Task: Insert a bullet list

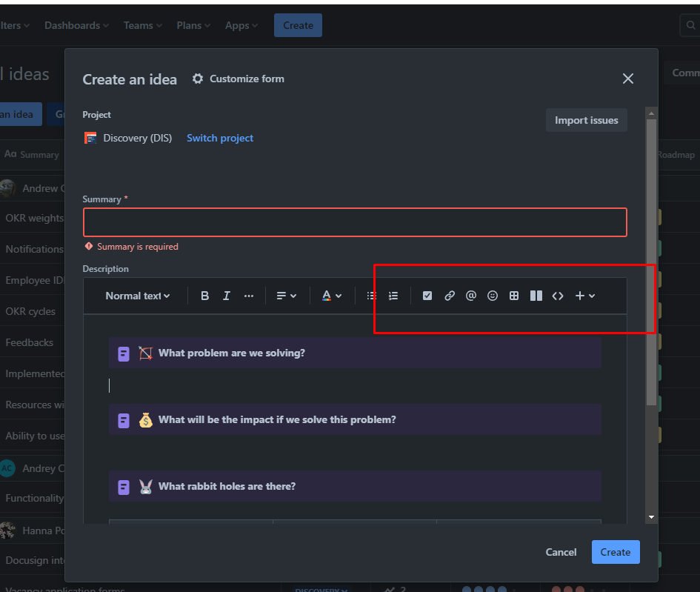Action: click(371, 296)
